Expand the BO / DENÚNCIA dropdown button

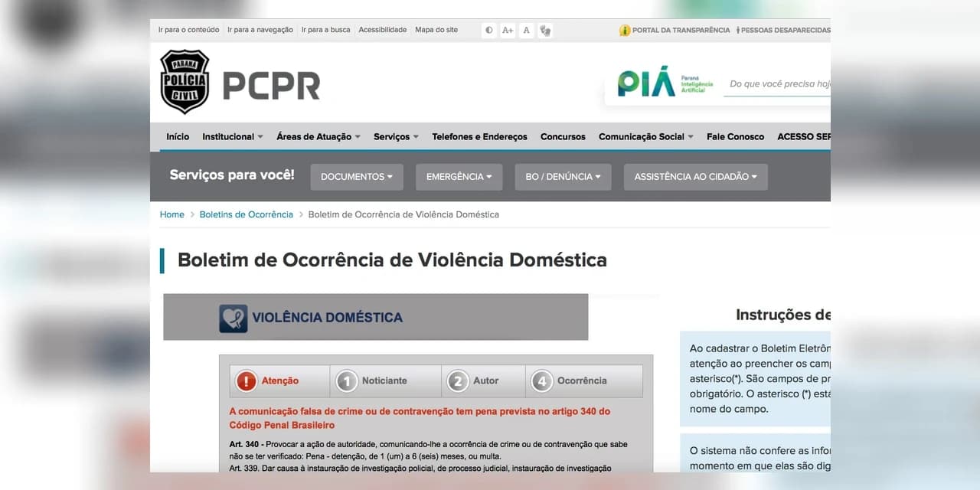point(563,177)
